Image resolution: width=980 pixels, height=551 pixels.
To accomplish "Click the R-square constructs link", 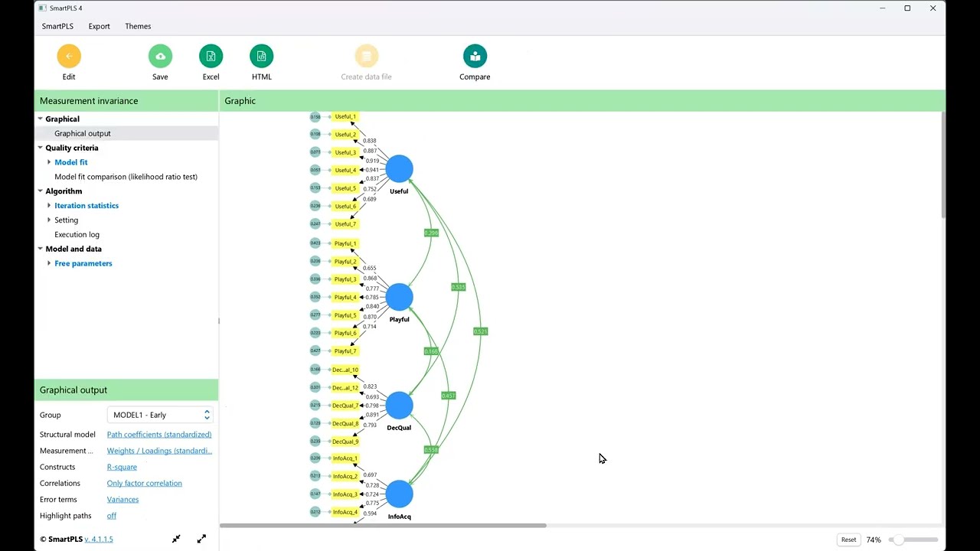I will click(122, 467).
